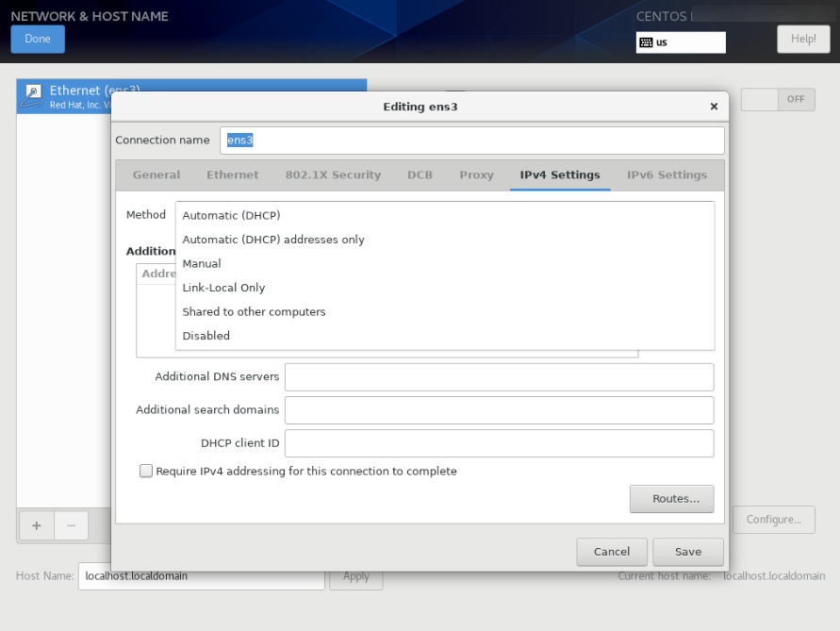
Task: Choose Automatic (DHCP) method
Action: point(445,215)
